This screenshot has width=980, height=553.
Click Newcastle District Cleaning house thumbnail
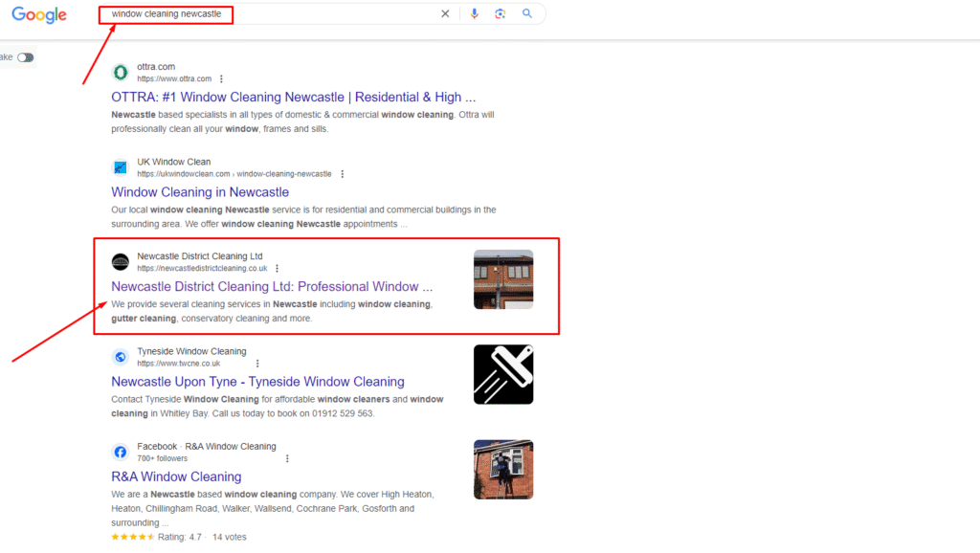tap(503, 279)
